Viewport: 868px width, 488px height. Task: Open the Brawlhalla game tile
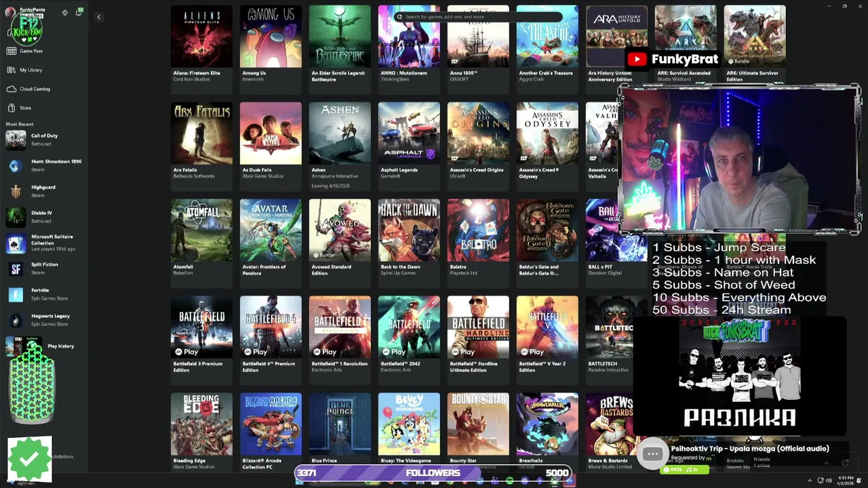[x=547, y=432]
